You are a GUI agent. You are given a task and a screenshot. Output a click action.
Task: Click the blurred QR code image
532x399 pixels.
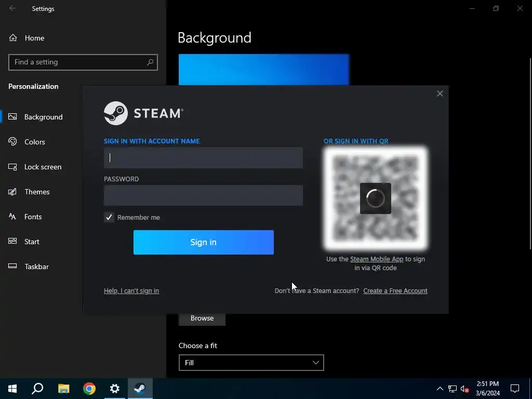pos(375,198)
